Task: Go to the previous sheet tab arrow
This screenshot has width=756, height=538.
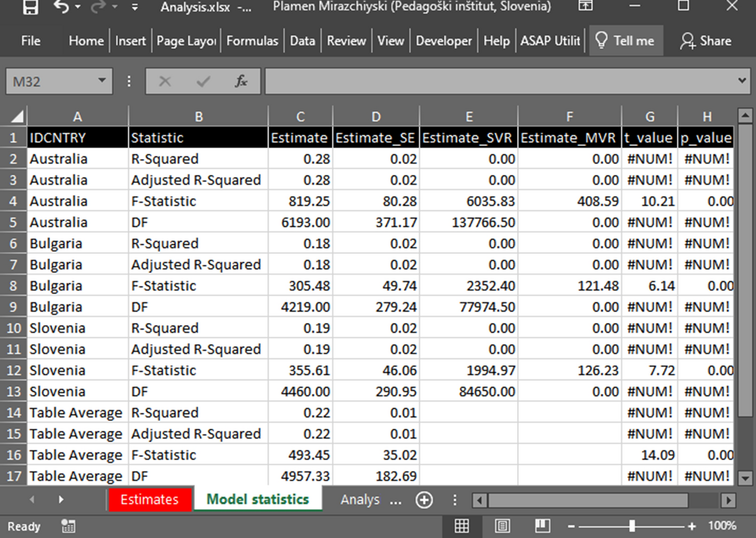Action: click(x=32, y=500)
